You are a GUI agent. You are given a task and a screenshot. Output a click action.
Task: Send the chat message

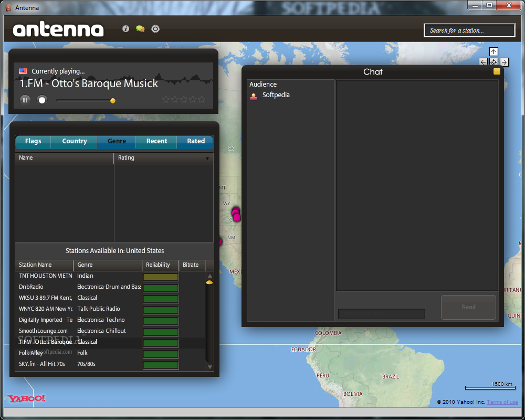point(468,307)
